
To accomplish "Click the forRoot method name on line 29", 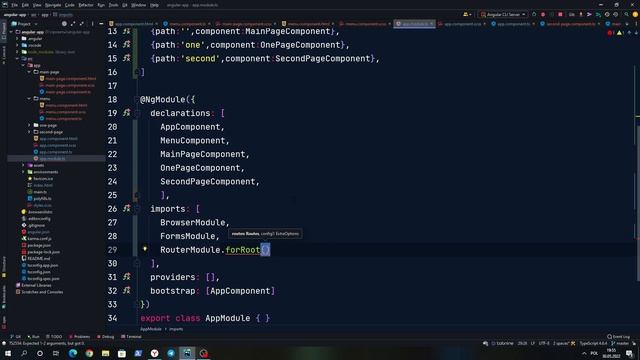I will [x=243, y=250].
